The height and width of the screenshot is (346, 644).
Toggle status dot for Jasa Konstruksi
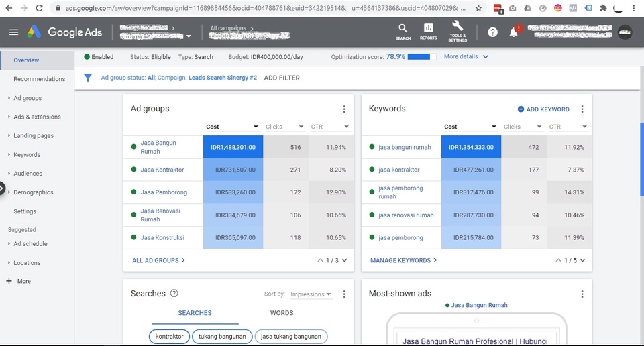tap(133, 237)
